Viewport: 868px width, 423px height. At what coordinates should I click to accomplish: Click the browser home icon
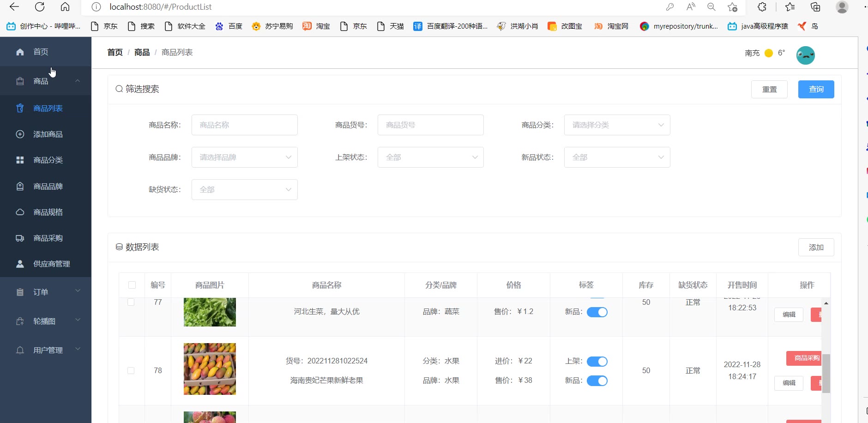pyautogui.click(x=65, y=7)
